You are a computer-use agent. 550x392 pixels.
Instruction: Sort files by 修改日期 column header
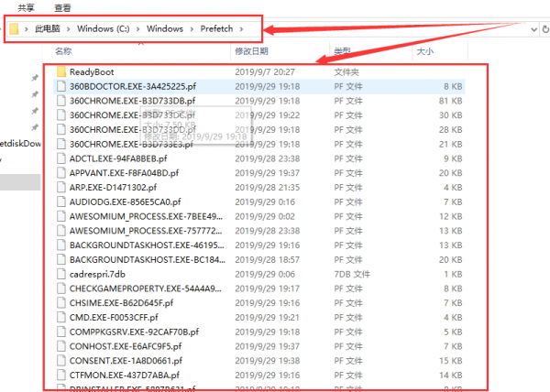pyautogui.click(x=251, y=51)
